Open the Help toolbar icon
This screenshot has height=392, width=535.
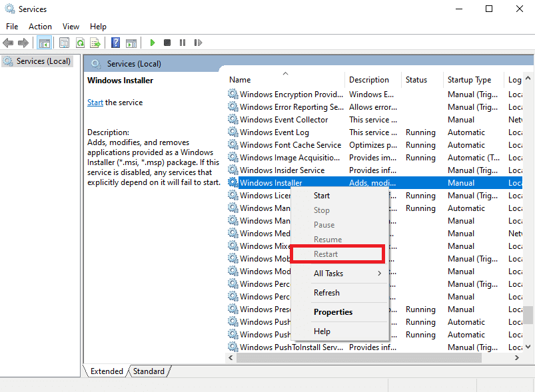coord(116,43)
